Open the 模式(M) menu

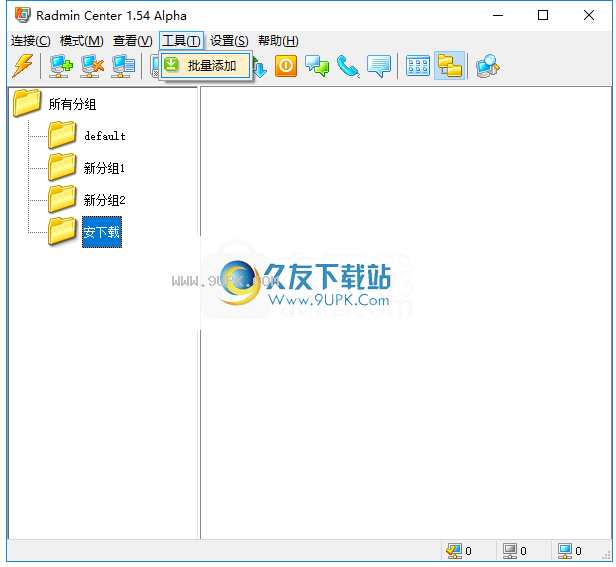(x=82, y=40)
